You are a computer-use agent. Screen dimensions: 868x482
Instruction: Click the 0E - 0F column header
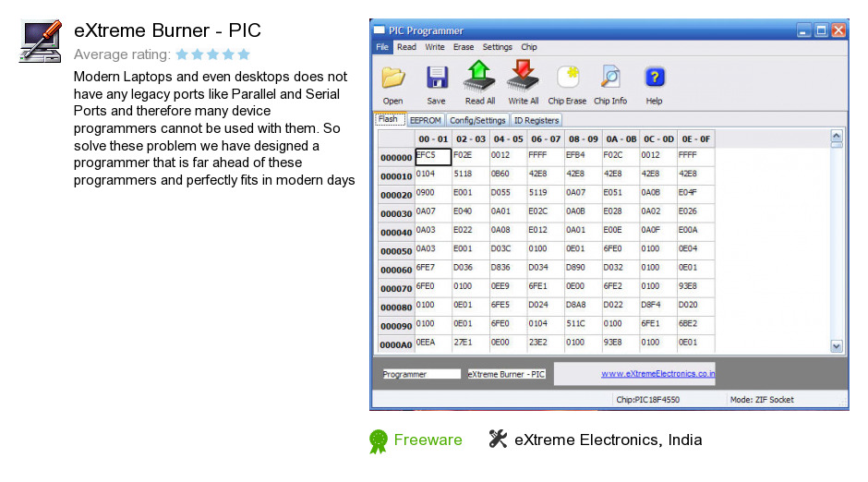pos(696,139)
